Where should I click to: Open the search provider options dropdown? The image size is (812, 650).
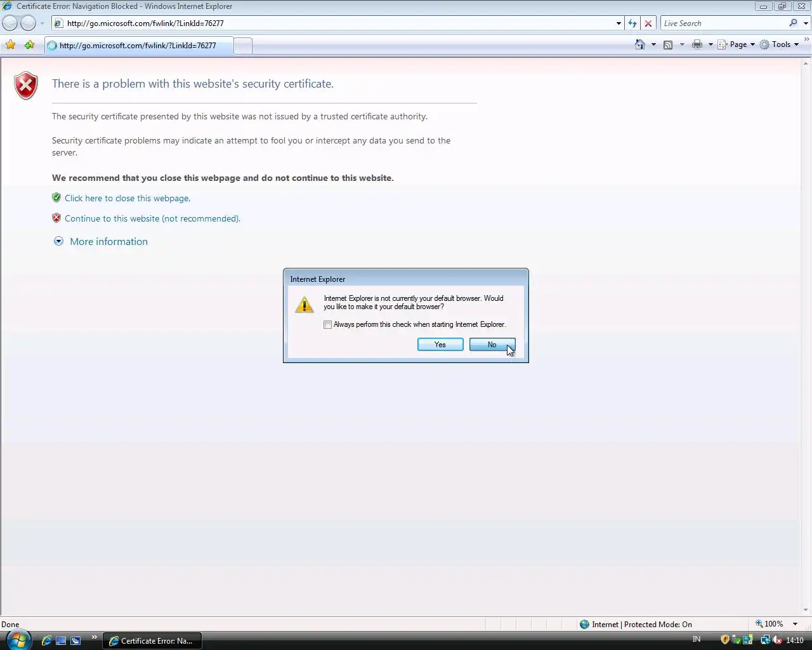806,23
